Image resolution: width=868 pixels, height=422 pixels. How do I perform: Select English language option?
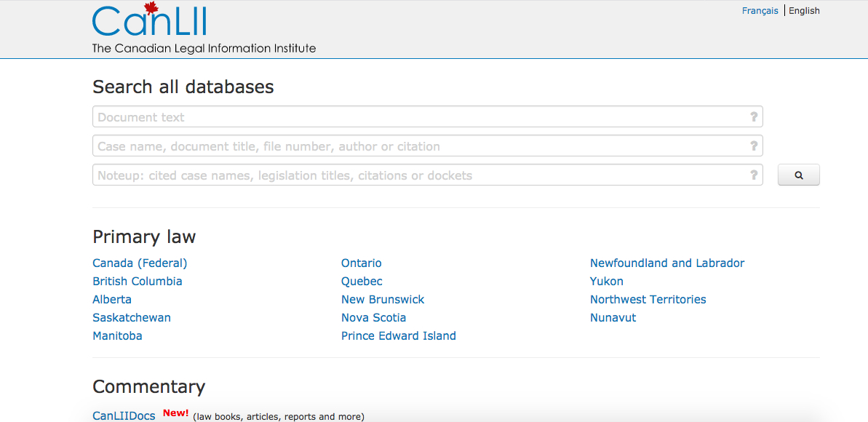tap(804, 11)
